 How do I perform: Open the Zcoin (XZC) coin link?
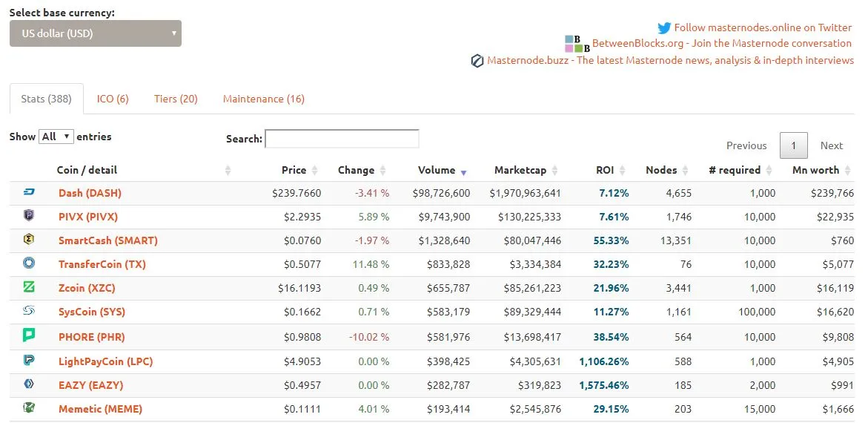(x=87, y=288)
